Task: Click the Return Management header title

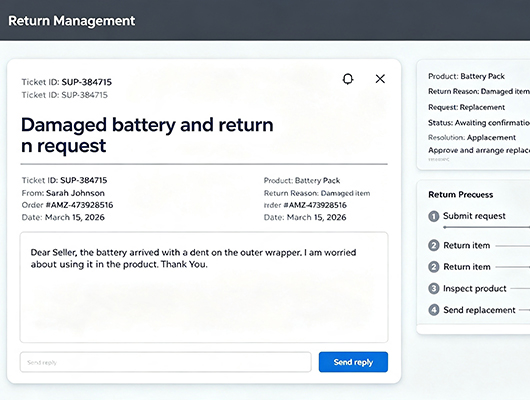Action: [x=72, y=21]
